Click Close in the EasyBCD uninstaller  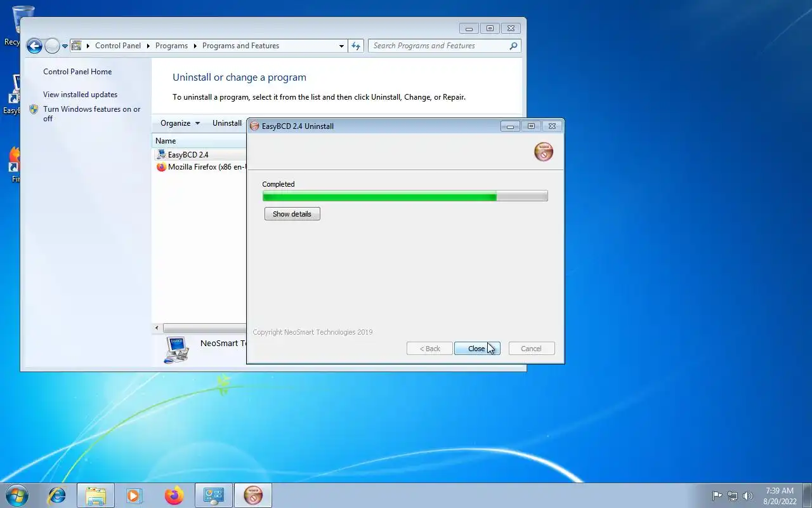[x=477, y=349]
